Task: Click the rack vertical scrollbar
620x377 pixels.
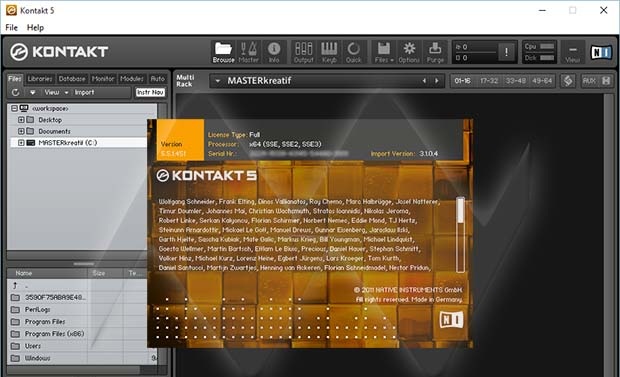Action: [x=610, y=235]
